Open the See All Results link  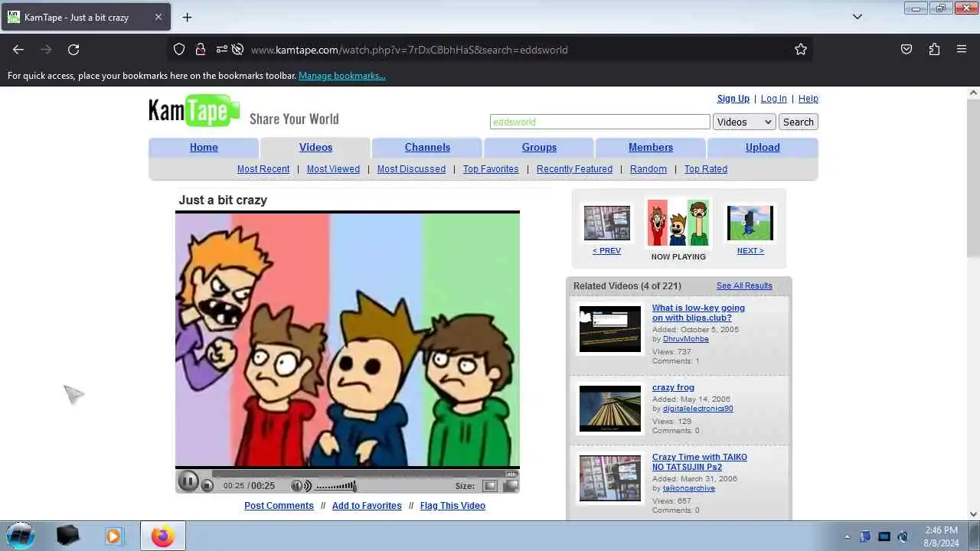coord(744,285)
